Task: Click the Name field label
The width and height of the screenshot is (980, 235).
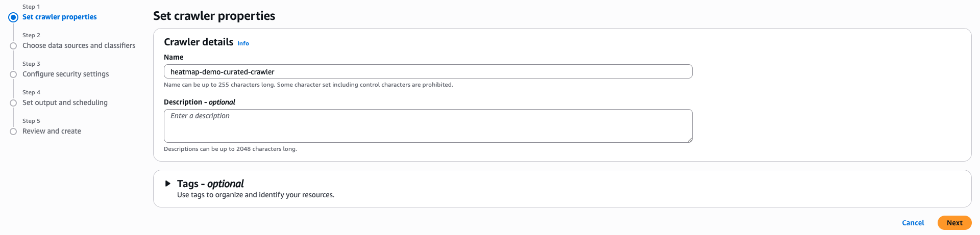Action: 174,57
